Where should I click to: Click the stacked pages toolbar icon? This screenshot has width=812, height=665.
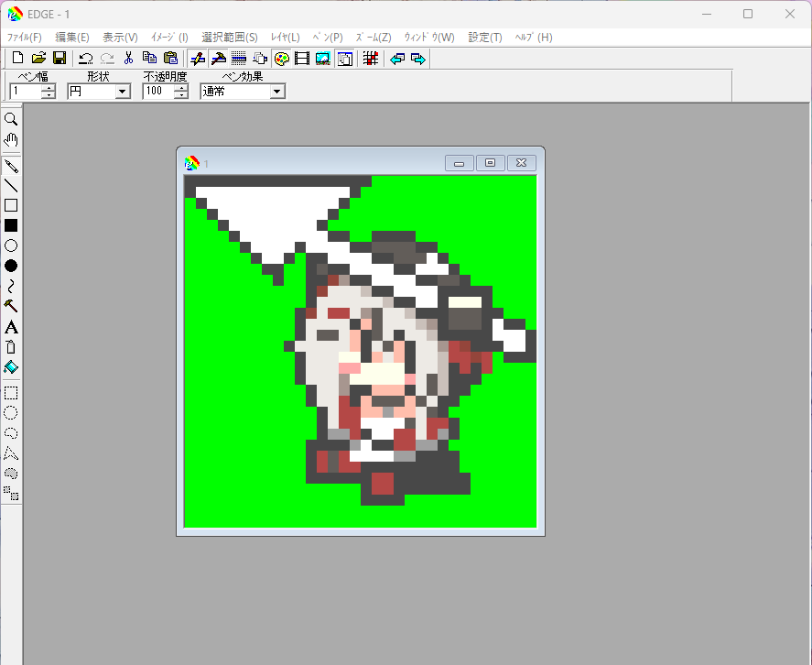pos(260,59)
